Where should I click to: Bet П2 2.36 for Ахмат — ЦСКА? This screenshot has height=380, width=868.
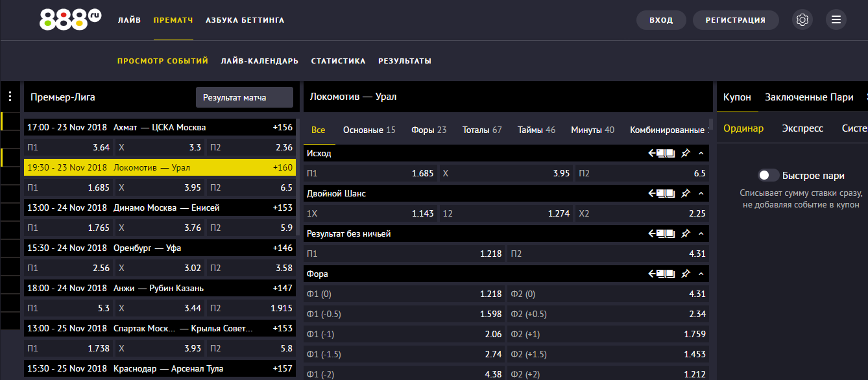pos(251,148)
